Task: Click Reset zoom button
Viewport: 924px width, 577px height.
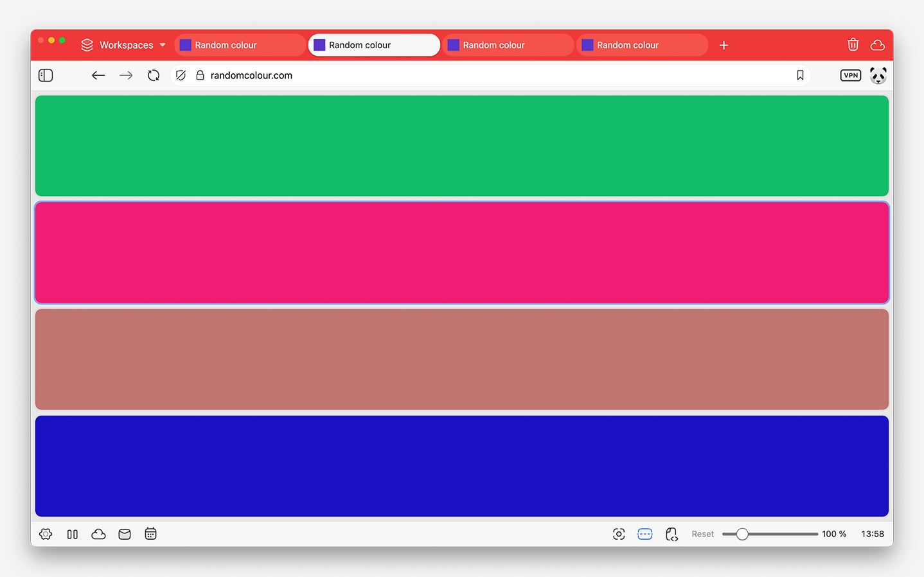Action: coord(703,534)
